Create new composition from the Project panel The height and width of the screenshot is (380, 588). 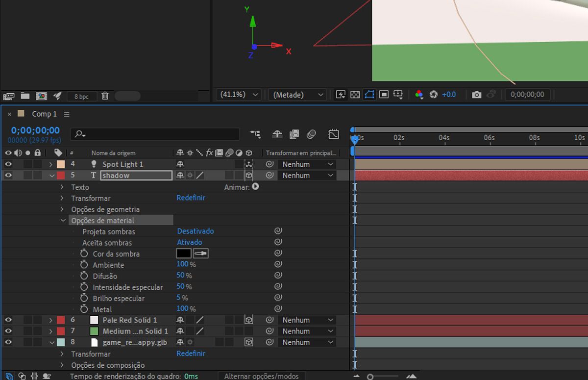point(42,96)
